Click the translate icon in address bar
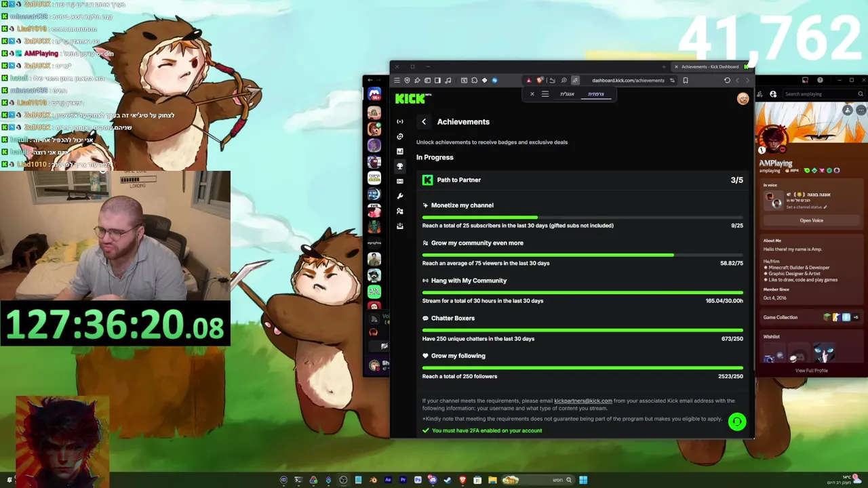This screenshot has width=868, height=488. pos(575,81)
